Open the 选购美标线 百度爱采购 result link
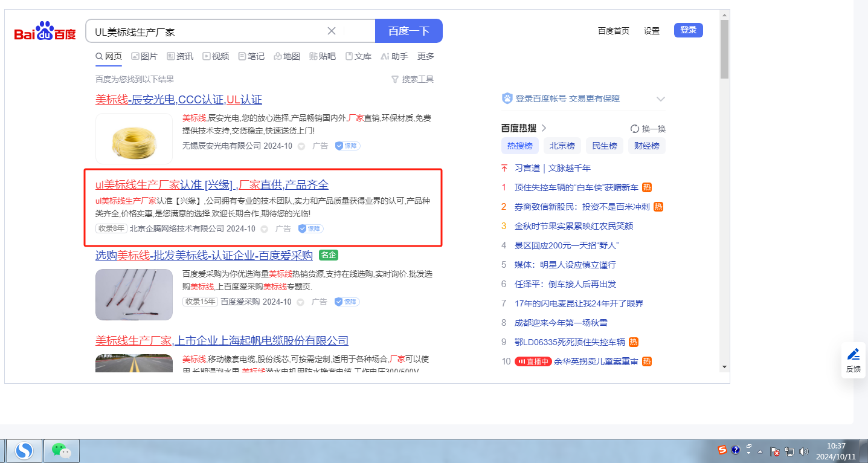 click(204, 255)
